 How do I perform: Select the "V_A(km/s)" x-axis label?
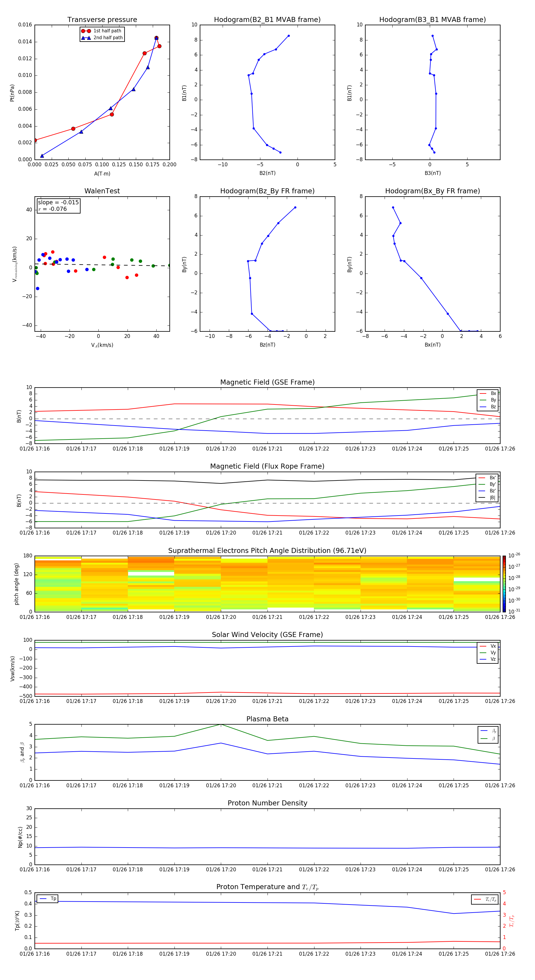point(102,345)
